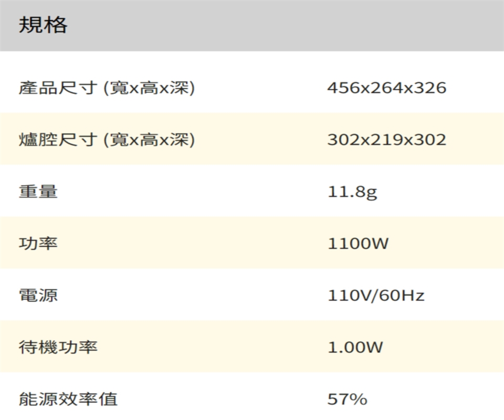Click the 規格 section header
The height and width of the screenshot is (420, 504).
[x=43, y=25]
